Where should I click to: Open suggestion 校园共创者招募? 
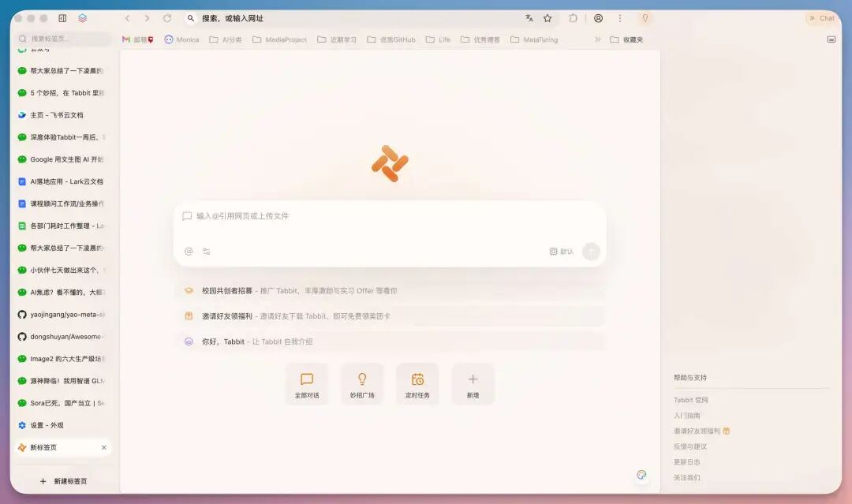pos(390,291)
